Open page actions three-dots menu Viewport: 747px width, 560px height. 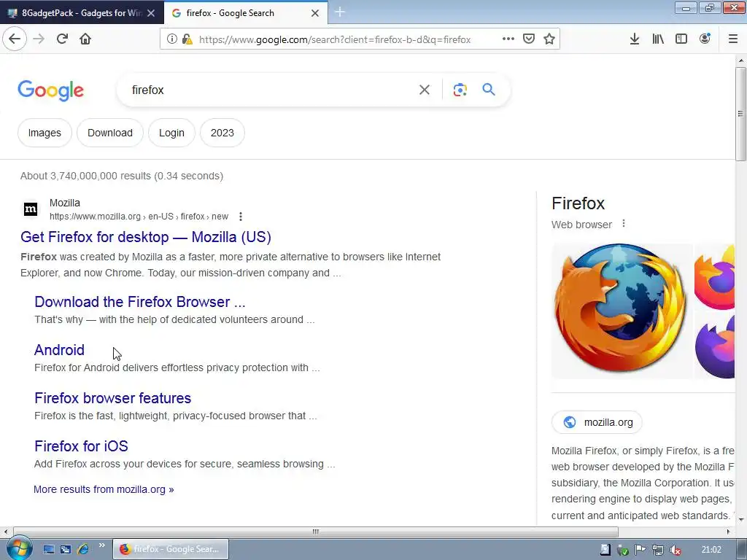[508, 39]
